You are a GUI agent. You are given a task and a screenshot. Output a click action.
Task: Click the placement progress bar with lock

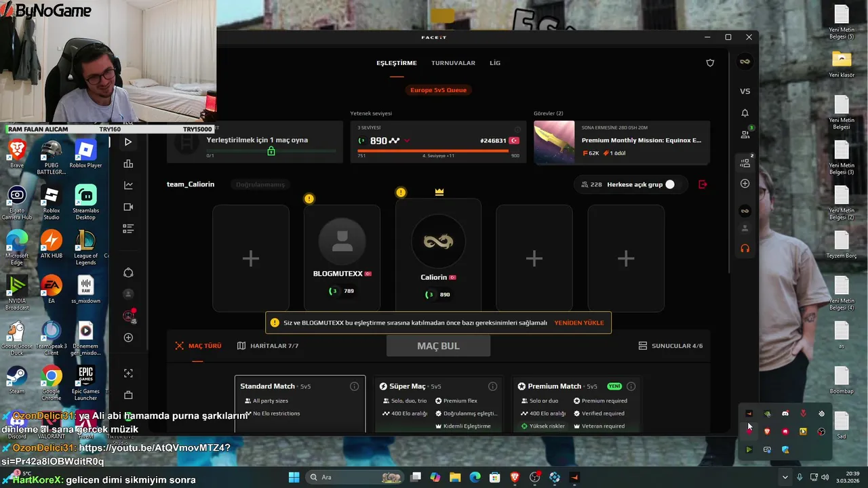[271, 151]
